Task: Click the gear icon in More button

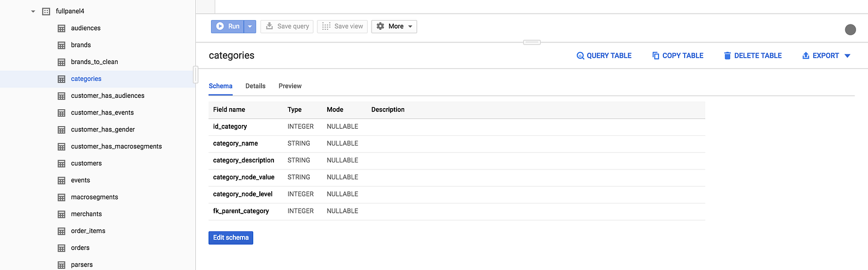Action: point(380,26)
